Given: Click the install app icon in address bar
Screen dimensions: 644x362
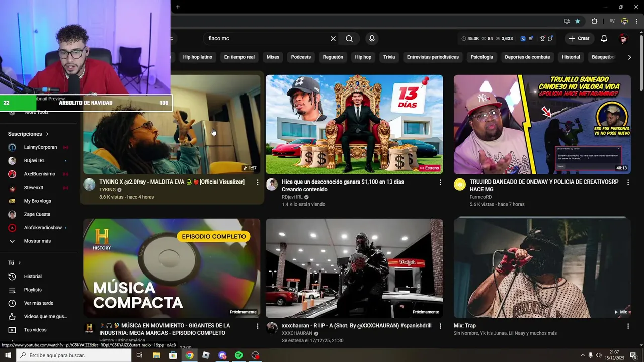Looking at the screenshot, I should [567, 21].
